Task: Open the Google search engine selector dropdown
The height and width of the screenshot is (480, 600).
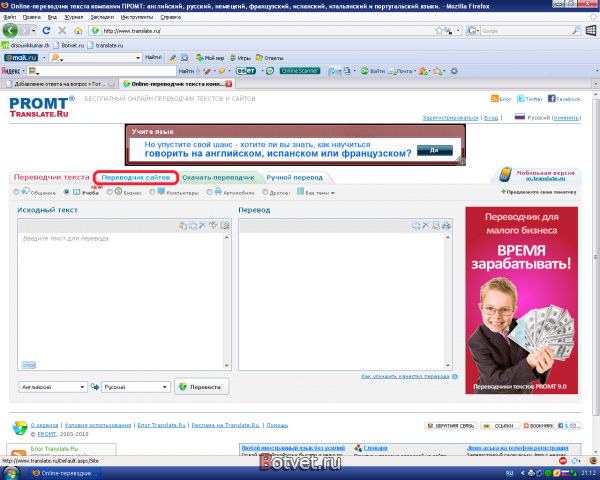Action: pos(473,31)
